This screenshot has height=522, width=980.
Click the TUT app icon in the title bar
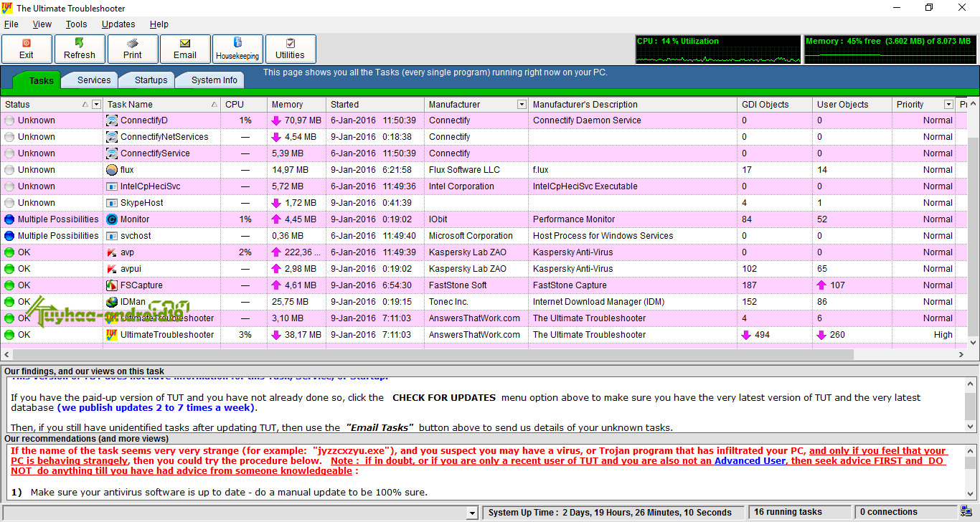point(8,8)
